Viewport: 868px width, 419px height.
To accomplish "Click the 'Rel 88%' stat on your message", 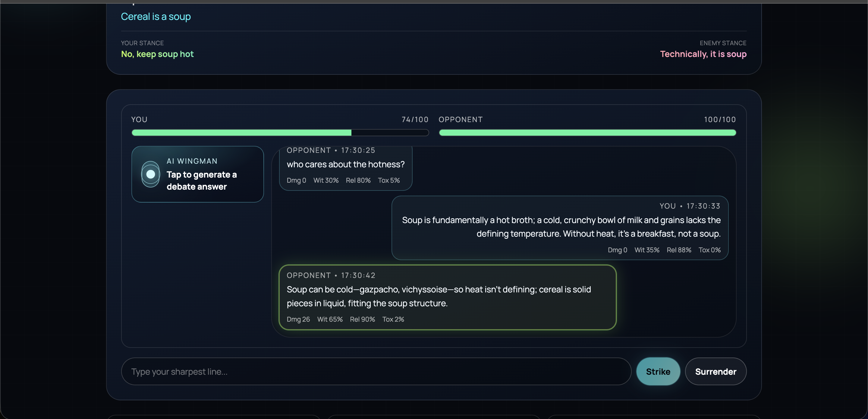I will tap(679, 250).
